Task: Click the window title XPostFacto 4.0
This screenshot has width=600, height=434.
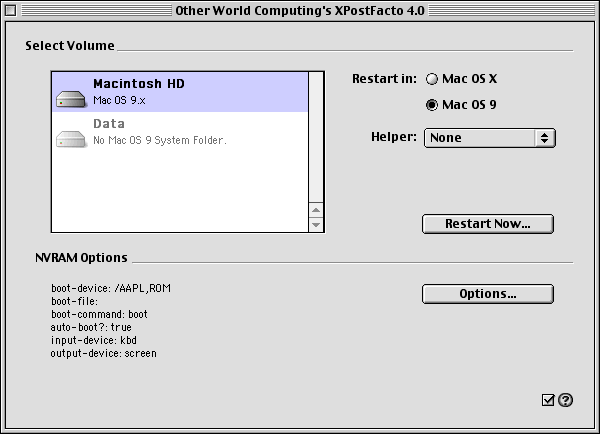Action: click(x=300, y=11)
